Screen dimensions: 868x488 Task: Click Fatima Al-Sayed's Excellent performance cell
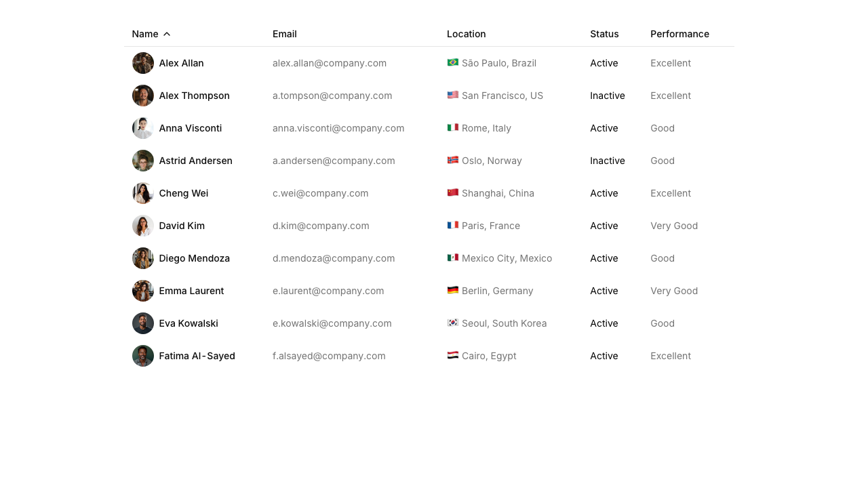671,356
